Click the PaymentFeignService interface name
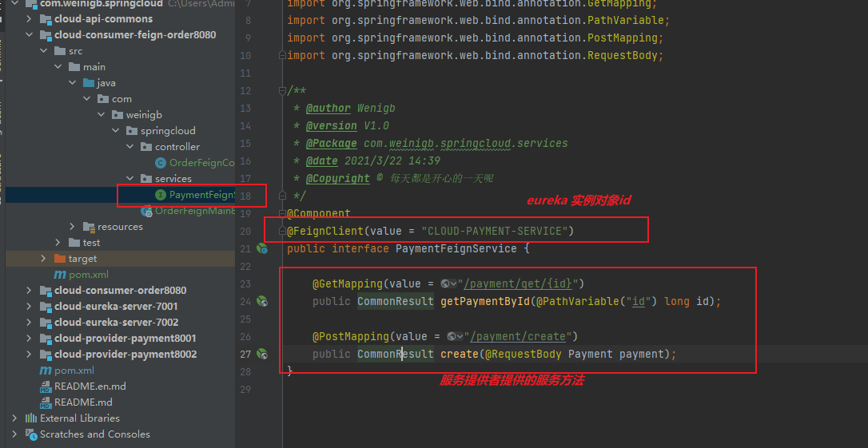This screenshot has width=868, height=448. [x=456, y=249]
